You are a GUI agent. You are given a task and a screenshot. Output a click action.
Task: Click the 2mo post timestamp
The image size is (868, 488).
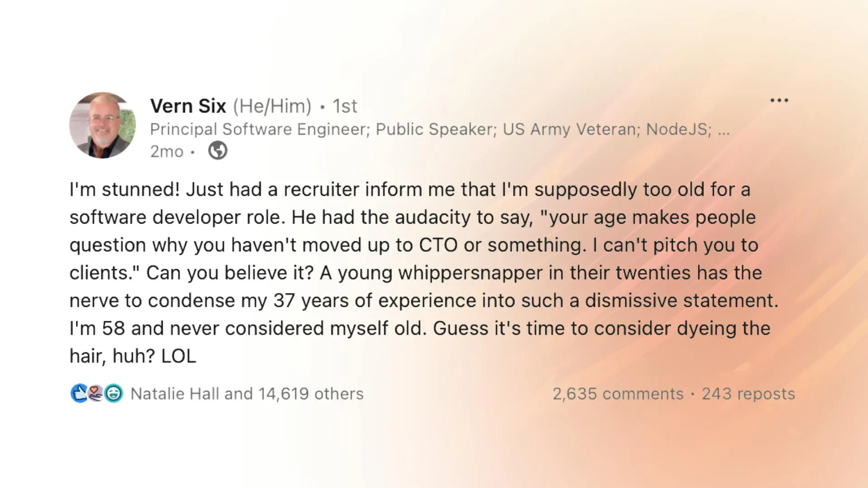(x=166, y=152)
